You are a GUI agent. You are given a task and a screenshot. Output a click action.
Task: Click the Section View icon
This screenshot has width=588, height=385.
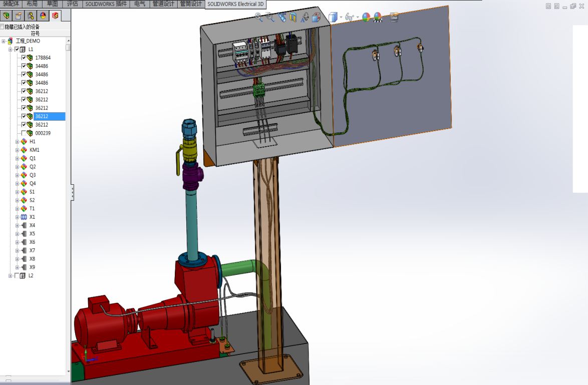pyautogui.click(x=293, y=17)
